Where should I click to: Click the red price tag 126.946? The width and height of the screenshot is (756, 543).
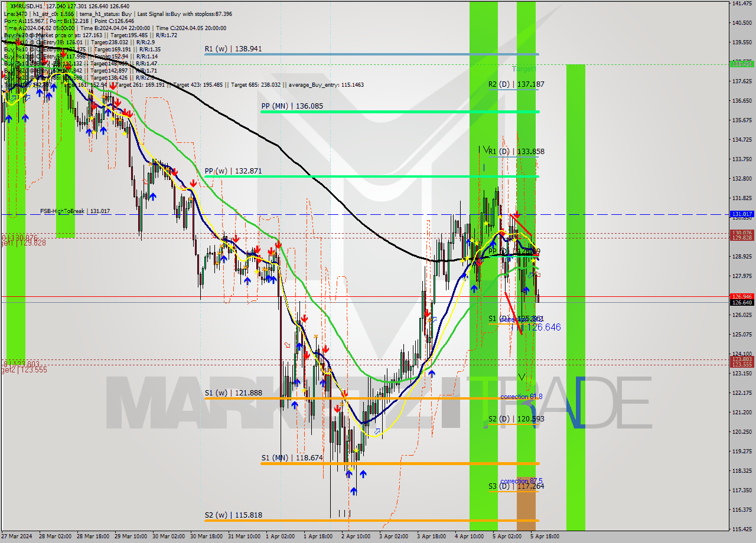(742, 296)
